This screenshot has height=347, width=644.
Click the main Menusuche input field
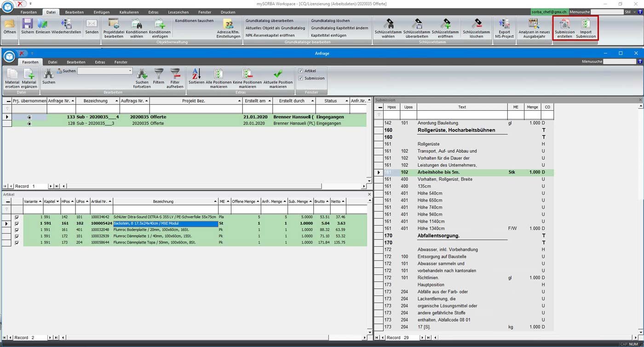pyautogui.click(x=607, y=12)
